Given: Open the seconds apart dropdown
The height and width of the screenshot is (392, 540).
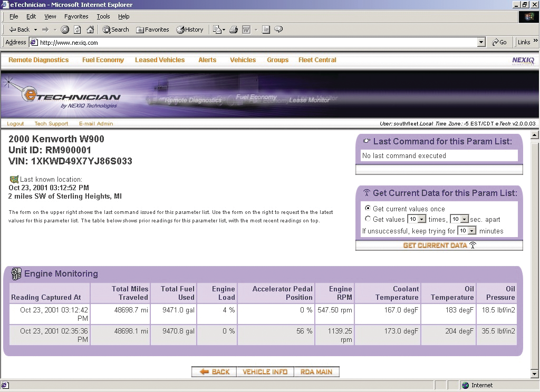Looking at the screenshot, I should pos(464,219).
